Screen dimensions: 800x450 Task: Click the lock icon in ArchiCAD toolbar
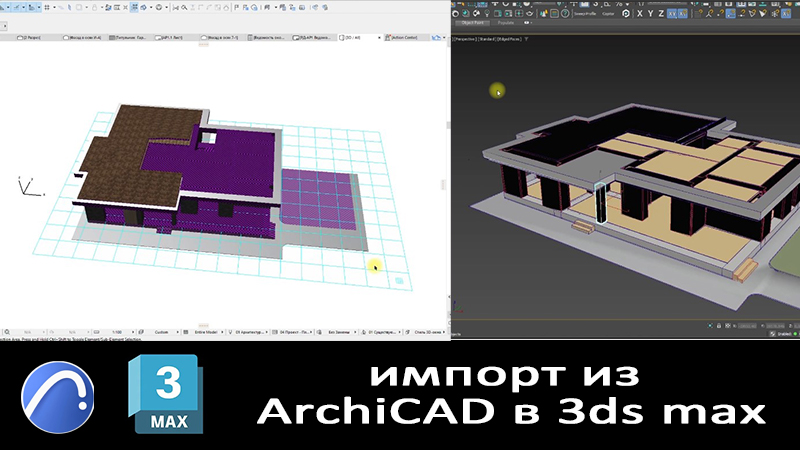[x=94, y=8]
